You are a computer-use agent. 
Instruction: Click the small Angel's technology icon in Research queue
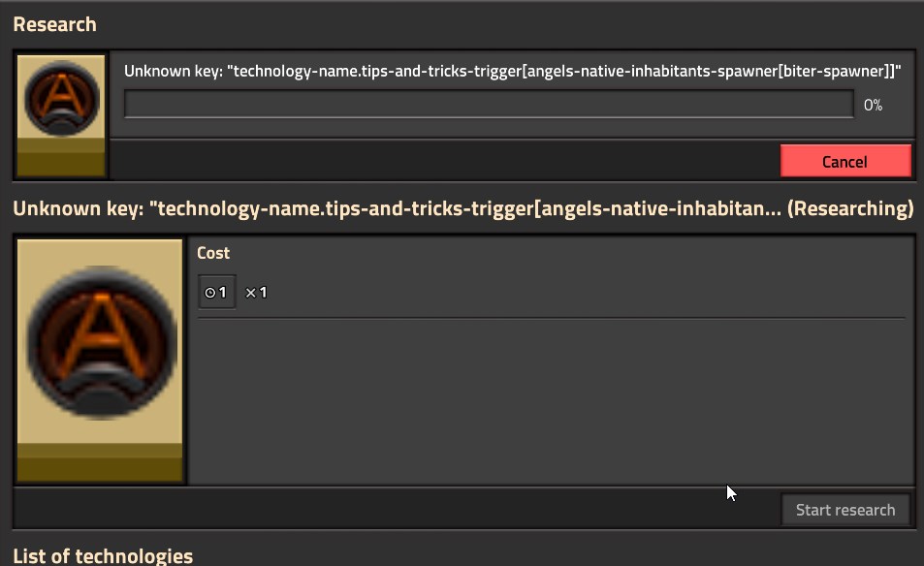62,100
